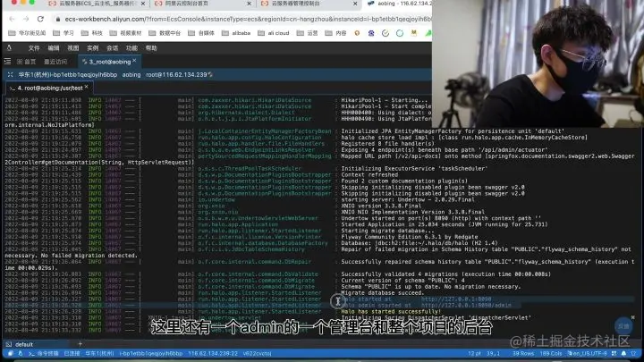The width and height of the screenshot is (644, 362).
Task: Add a new session with plus button
Action: coord(80,344)
